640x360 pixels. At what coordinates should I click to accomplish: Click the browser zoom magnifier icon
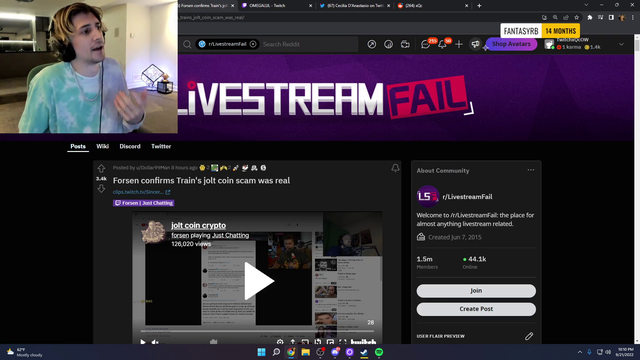(x=555, y=18)
